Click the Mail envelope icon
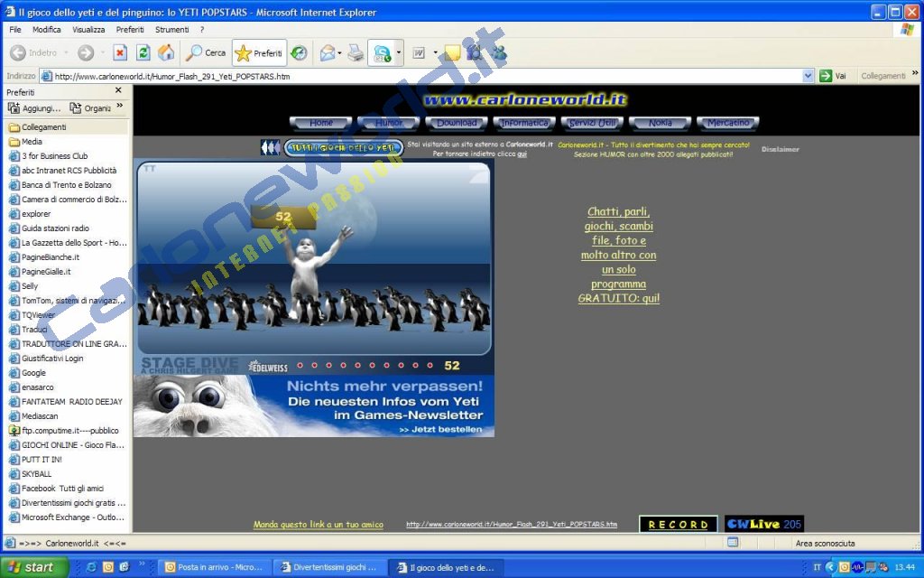 pos(327,53)
